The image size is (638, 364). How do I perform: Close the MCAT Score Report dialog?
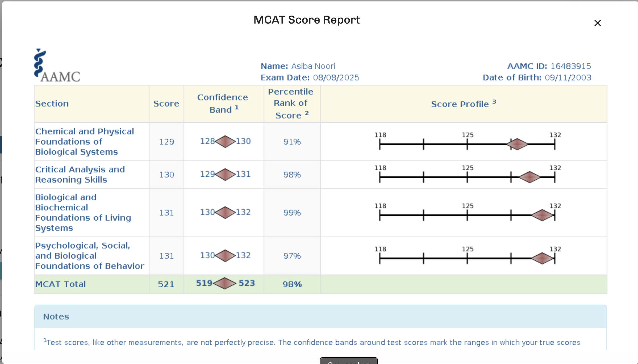point(597,23)
